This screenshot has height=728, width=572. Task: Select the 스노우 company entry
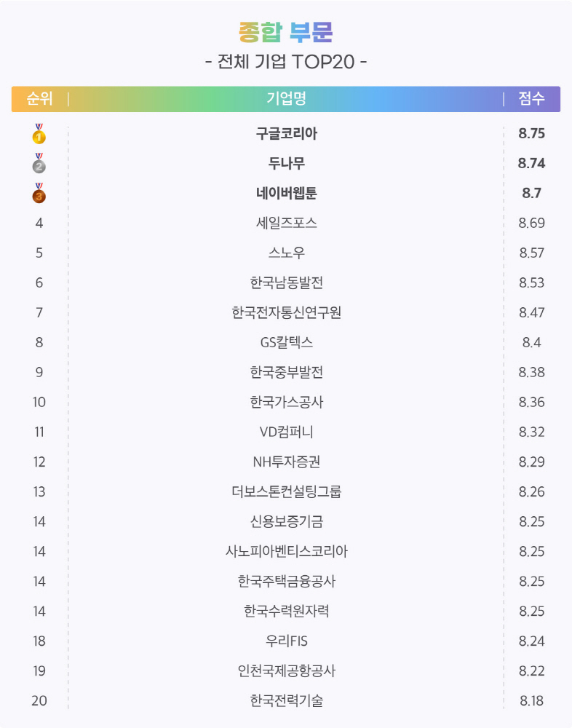pos(286,253)
